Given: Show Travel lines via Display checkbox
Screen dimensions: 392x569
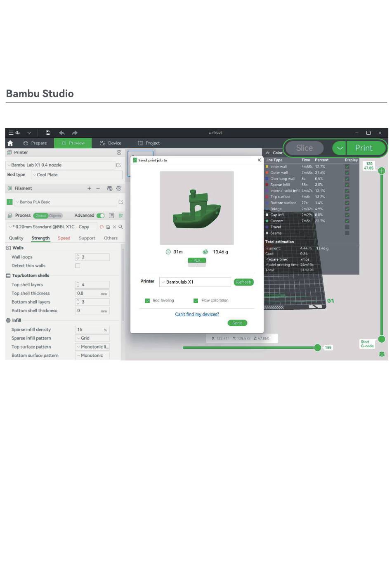Looking at the screenshot, I should 347,227.
